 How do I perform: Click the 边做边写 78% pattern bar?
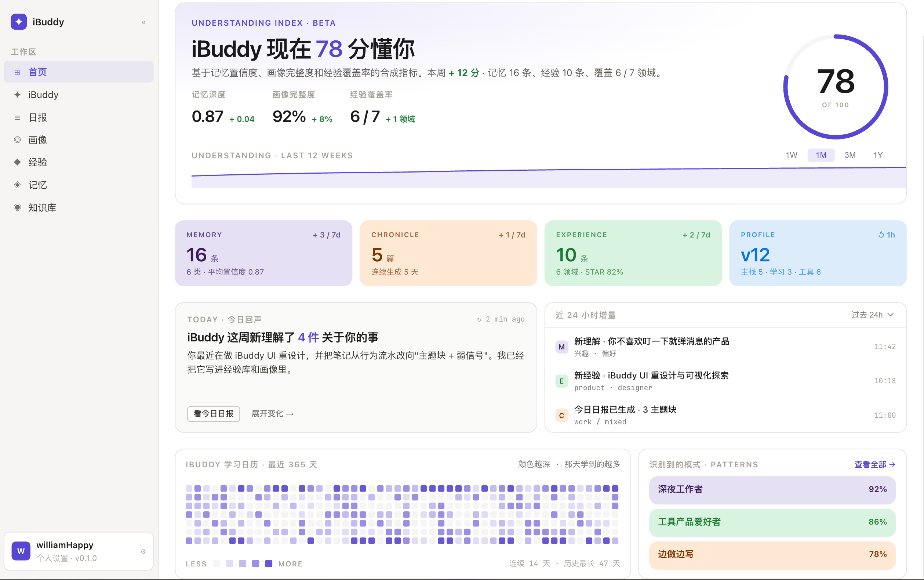coord(772,555)
